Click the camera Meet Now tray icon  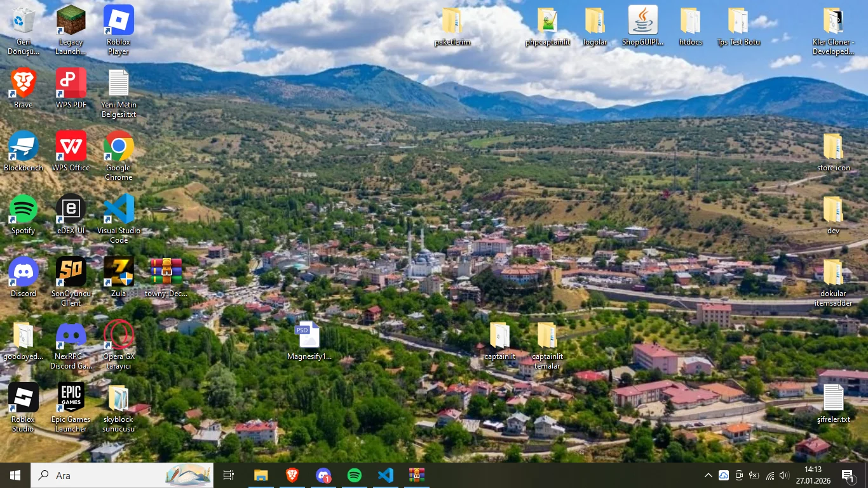[x=739, y=475]
